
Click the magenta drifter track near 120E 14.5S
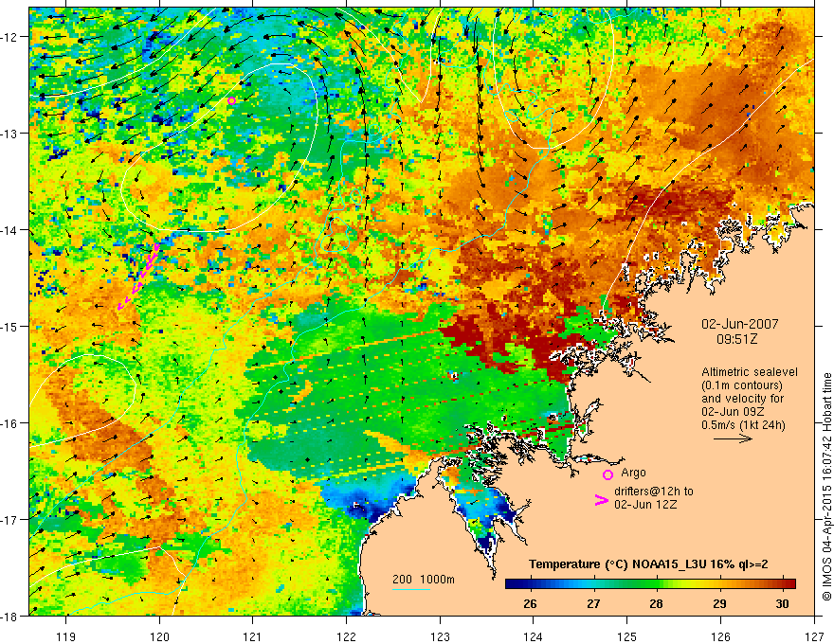pyautogui.click(x=138, y=276)
